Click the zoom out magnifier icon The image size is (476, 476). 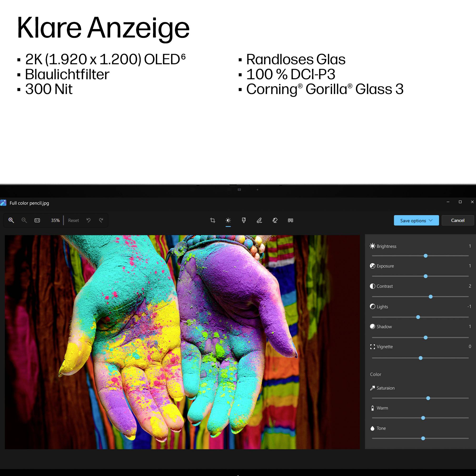coord(24,220)
